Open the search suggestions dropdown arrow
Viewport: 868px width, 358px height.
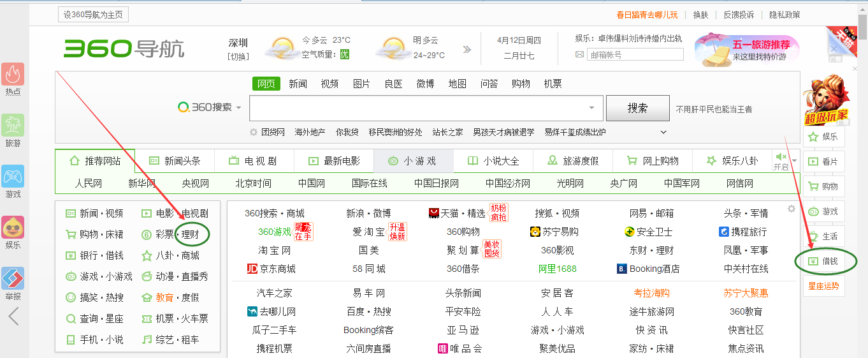(x=591, y=108)
